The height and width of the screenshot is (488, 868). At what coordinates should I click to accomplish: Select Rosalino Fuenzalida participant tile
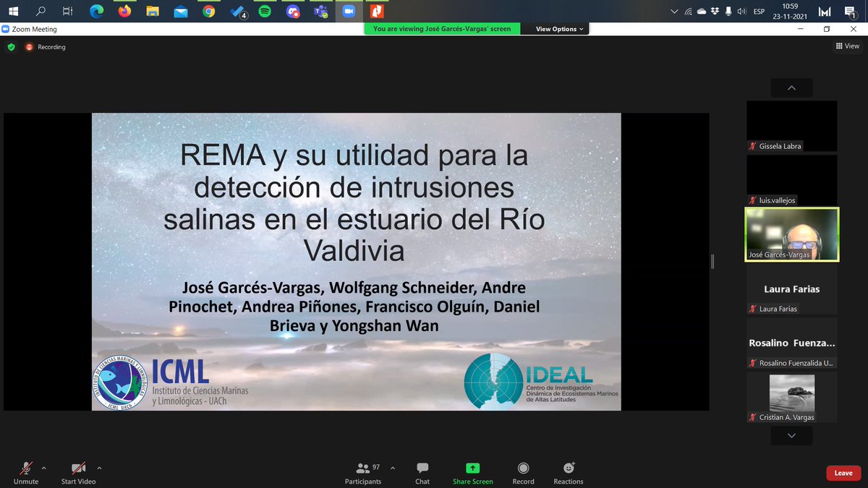coord(791,343)
